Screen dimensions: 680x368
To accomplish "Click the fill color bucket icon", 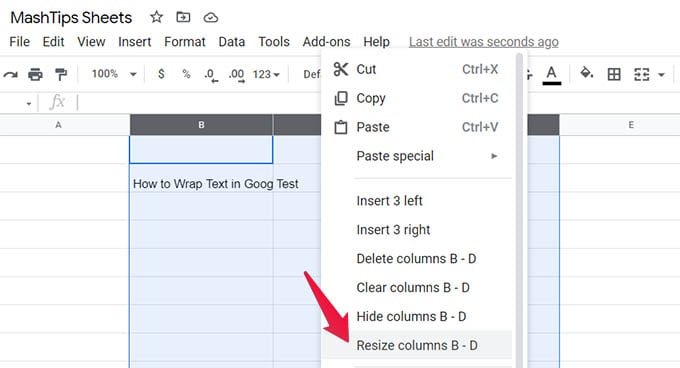I will [587, 73].
